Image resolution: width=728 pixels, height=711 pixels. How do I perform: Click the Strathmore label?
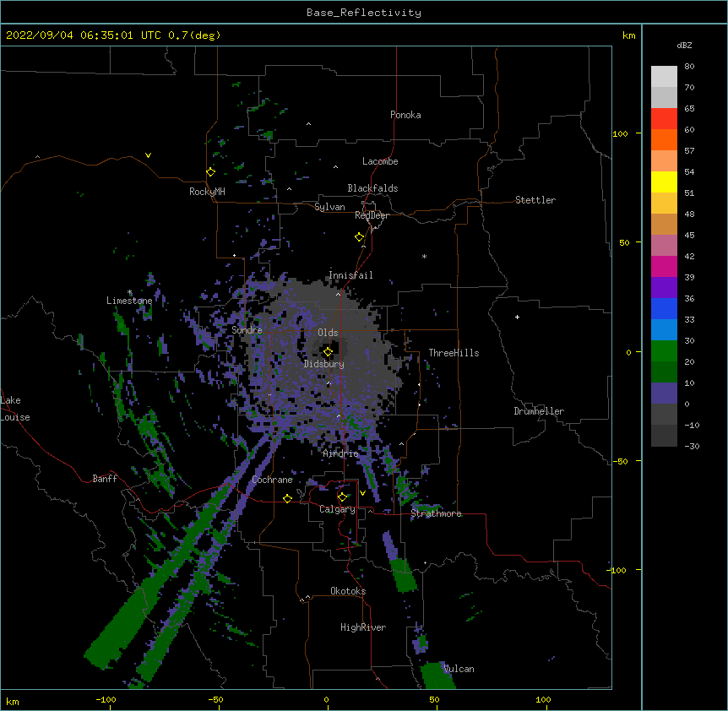point(436,513)
